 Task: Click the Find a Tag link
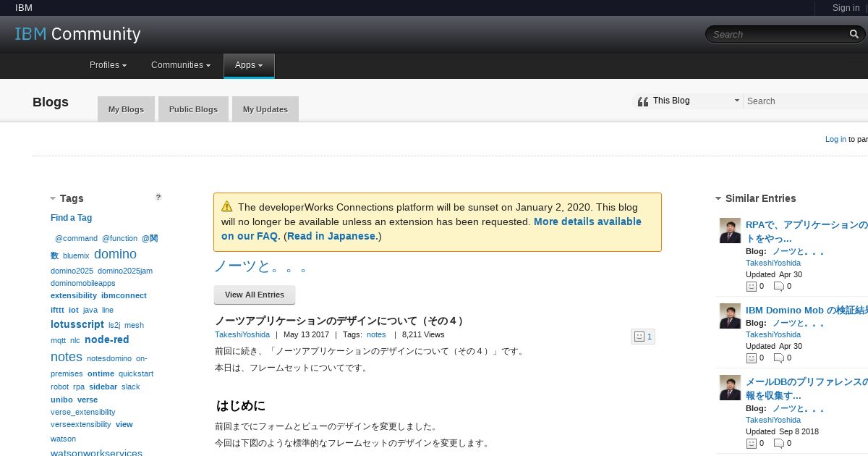(x=71, y=218)
